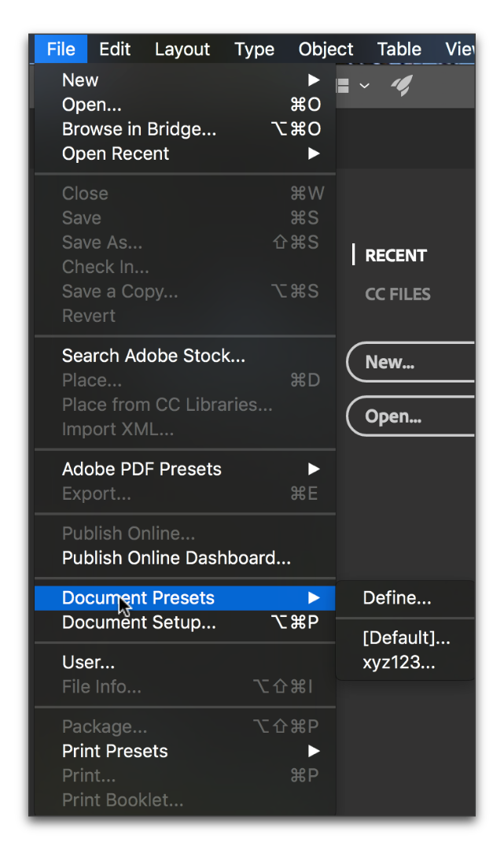
Task: Open the Table menu
Action: click(x=399, y=49)
